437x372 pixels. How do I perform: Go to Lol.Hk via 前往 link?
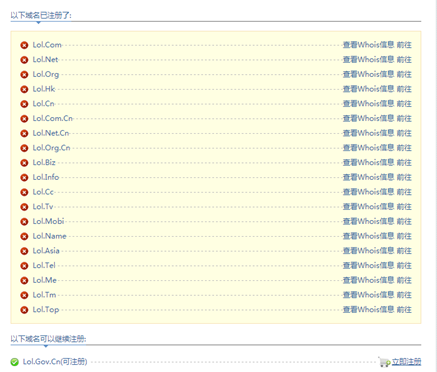404,89
